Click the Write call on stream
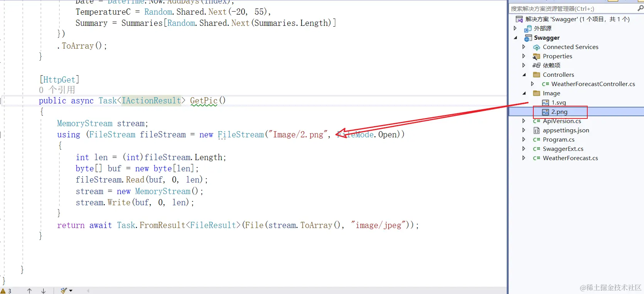The height and width of the screenshot is (294, 644). 119,203
